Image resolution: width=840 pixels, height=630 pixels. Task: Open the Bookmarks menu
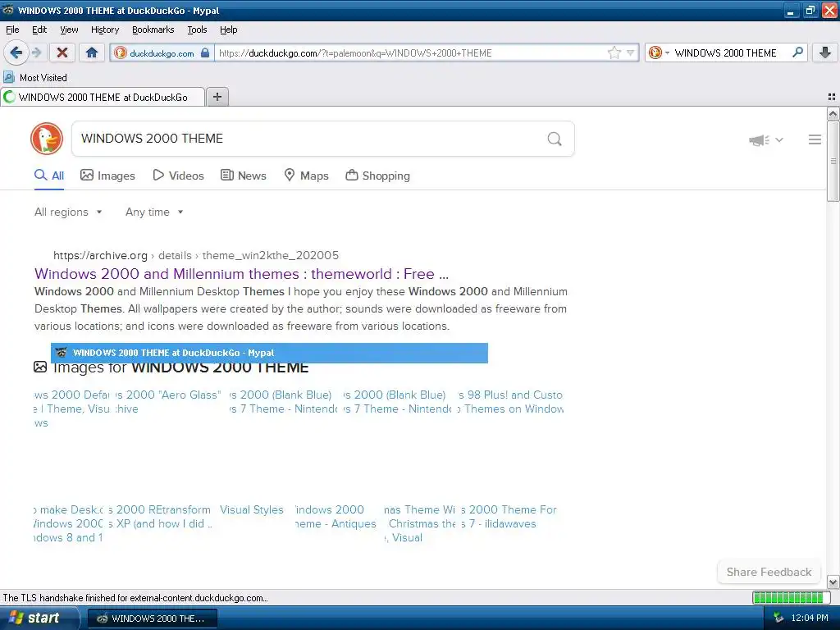tap(153, 30)
